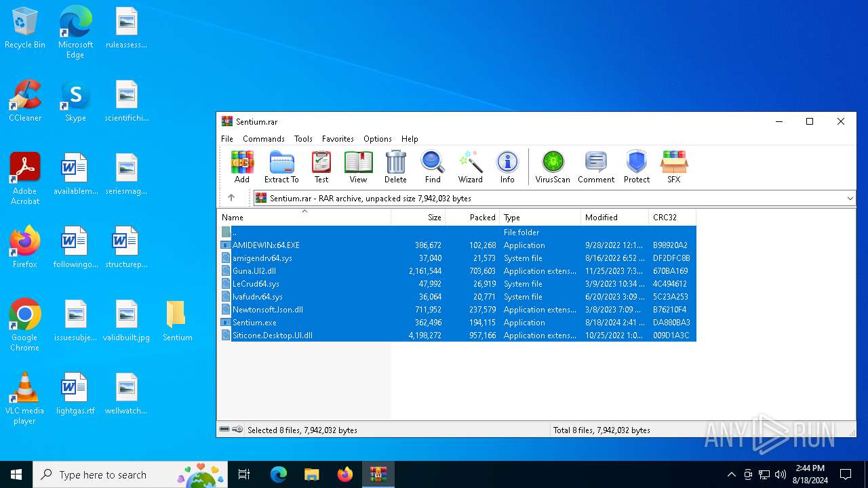Start VirusScan on the archive

pyautogui.click(x=553, y=167)
